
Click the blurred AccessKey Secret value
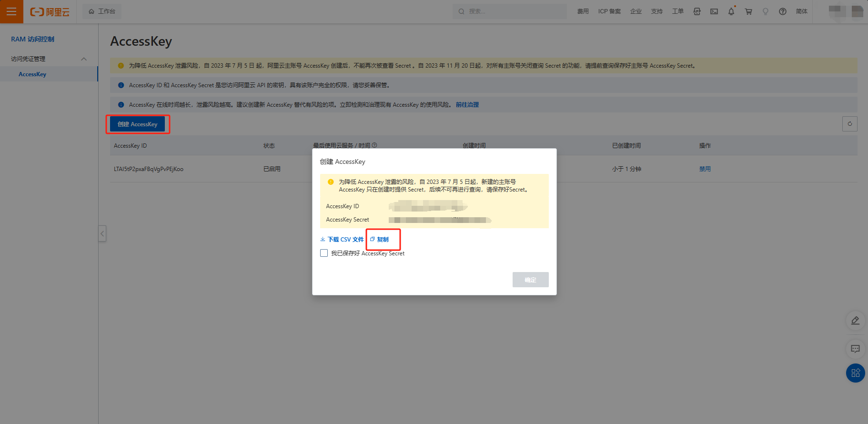[440, 220]
